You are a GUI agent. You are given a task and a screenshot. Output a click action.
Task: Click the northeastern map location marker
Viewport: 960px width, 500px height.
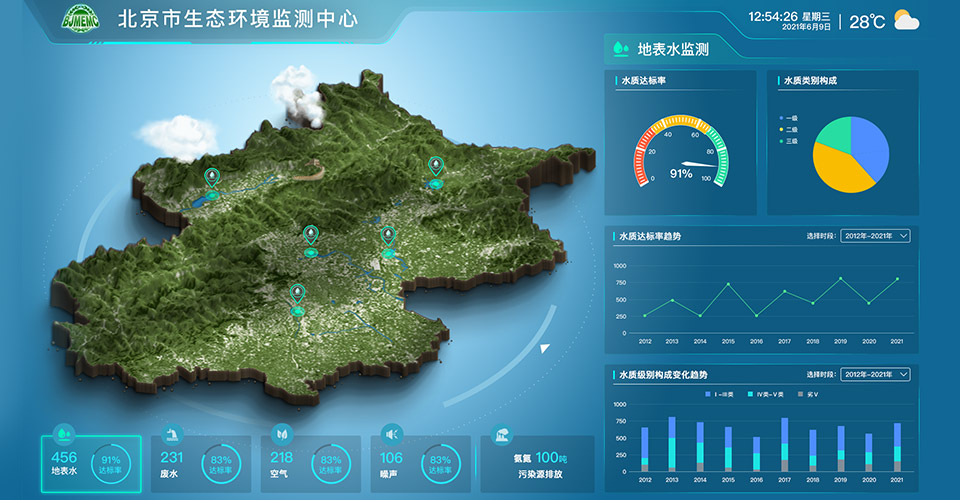click(x=435, y=166)
